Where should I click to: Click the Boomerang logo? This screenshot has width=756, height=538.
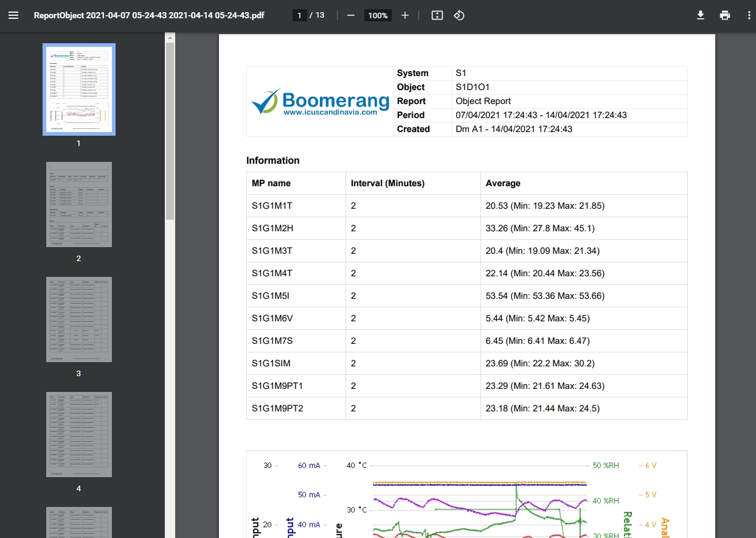click(x=321, y=102)
